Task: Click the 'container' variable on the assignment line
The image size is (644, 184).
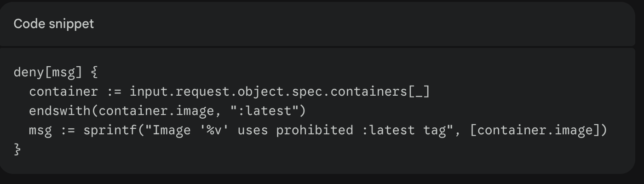Action: pos(63,92)
